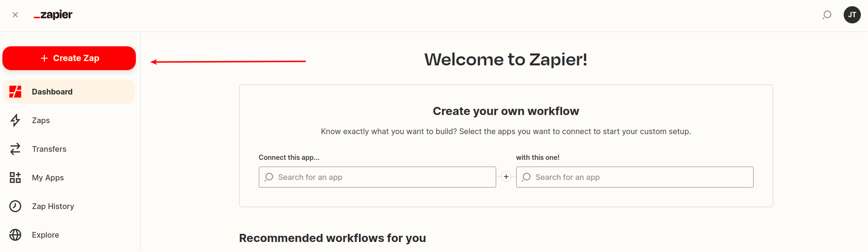Click the Transfers arrows icon
Image resolution: width=868 pixels, height=252 pixels.
click(15, 149)
